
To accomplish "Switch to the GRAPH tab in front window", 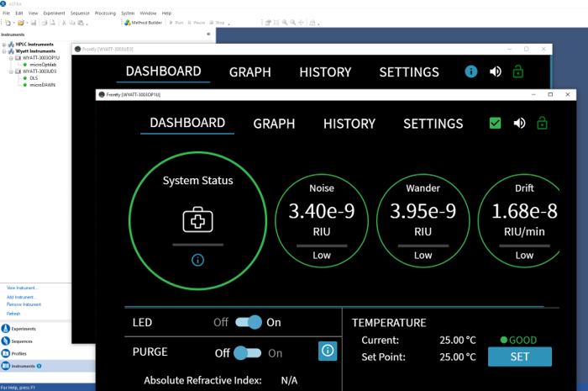I will click(274, 124).
